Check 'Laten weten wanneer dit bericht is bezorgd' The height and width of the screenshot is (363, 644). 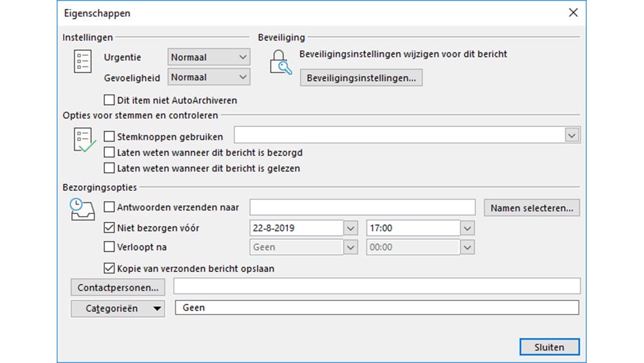click(x=109, y=152)
